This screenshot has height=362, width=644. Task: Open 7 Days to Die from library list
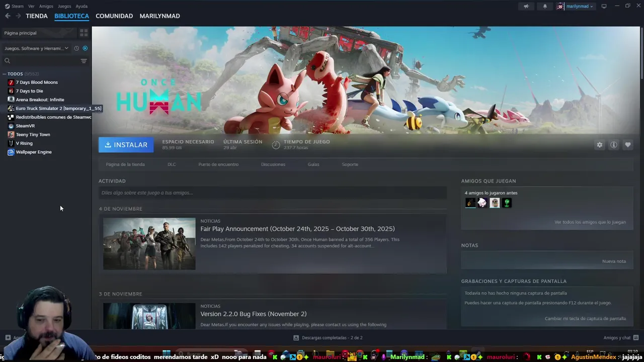pyautogui.click(x=29, y=91)
